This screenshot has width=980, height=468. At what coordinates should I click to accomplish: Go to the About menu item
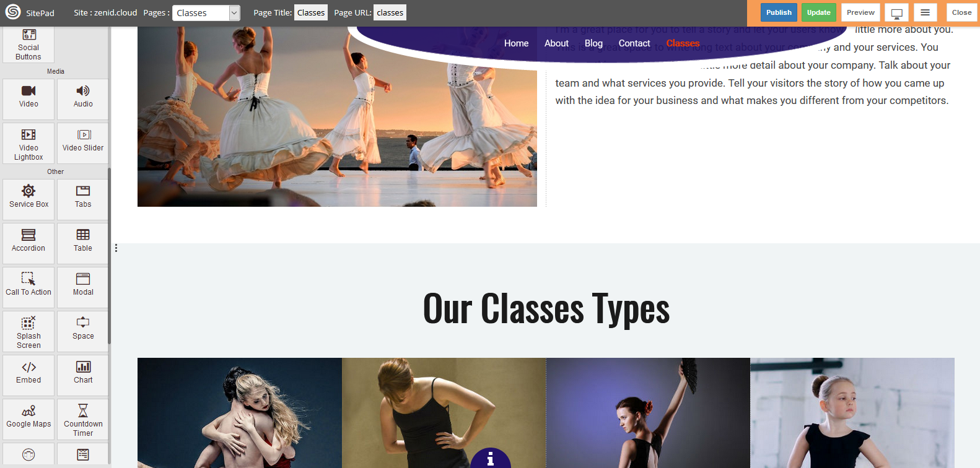pos(556,43)
